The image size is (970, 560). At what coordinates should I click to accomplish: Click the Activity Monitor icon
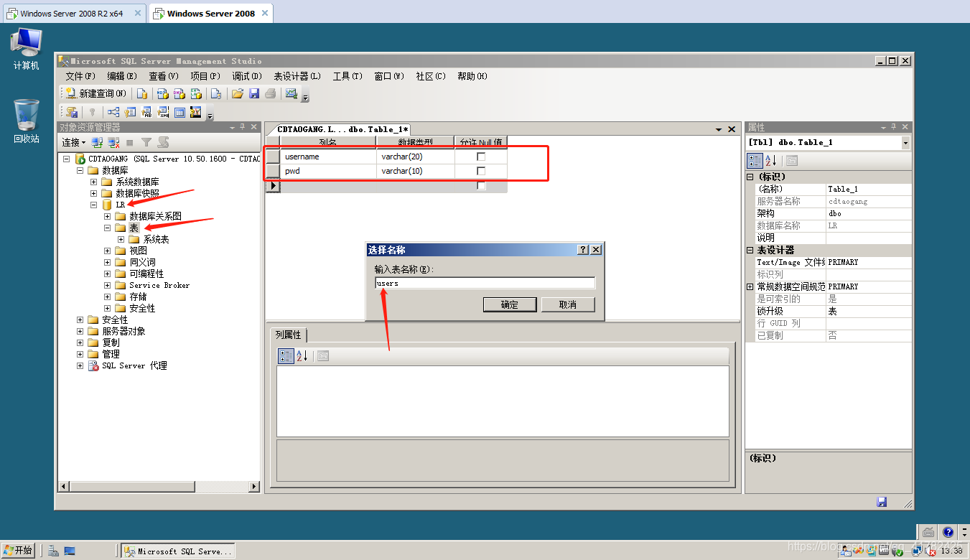pyautogui.click(x=291, y=93)
